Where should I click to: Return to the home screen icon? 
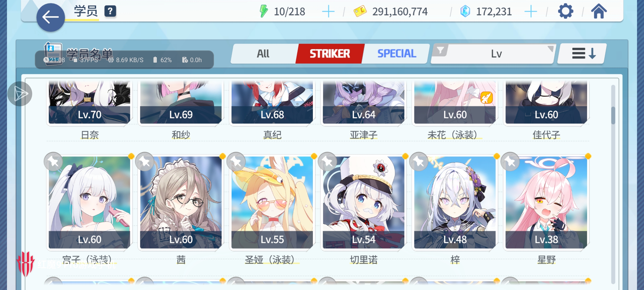[x=599, y=11]
